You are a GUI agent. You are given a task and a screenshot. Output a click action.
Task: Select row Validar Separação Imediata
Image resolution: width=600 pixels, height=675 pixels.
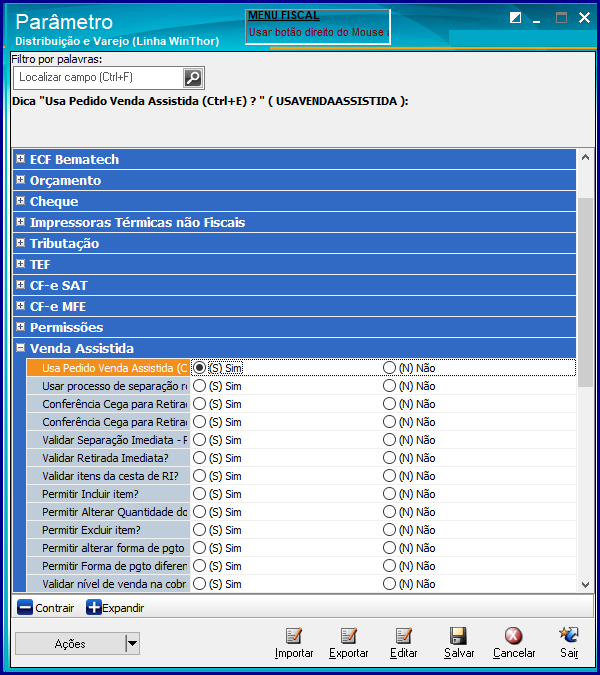pos(108,440)
